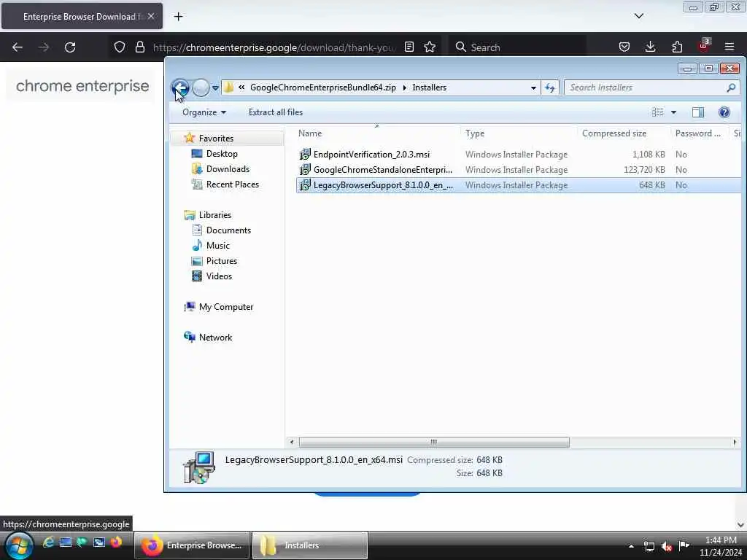Open the Windows Start menu

[x=19, y=545]
